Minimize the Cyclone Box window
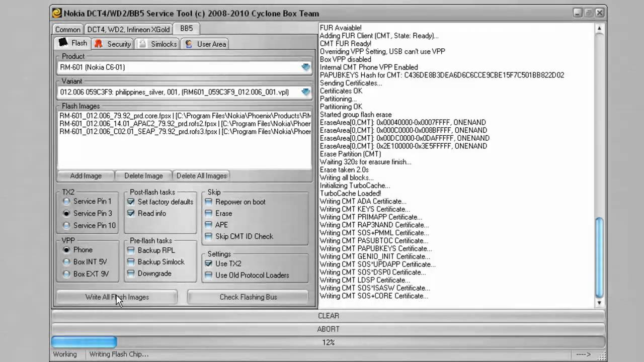Screen dimensions: 644x362 click(x=577, y=13)
